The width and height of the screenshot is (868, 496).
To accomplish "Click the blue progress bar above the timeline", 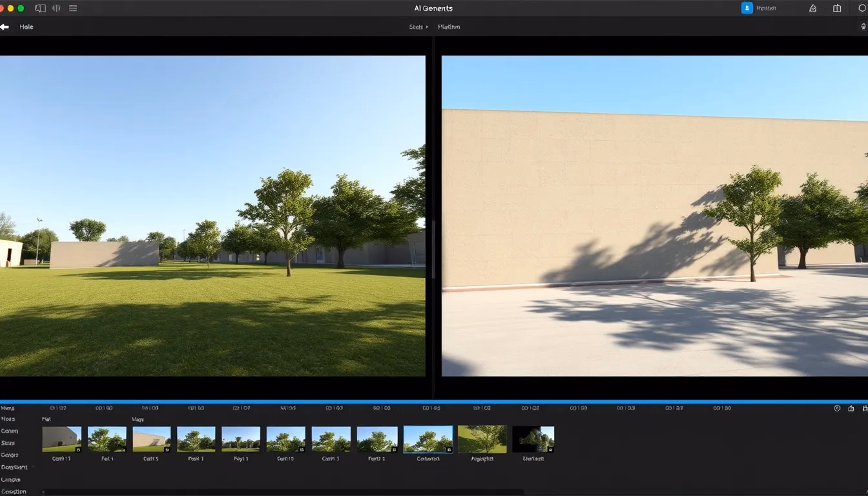I will (x=434, y=402).
